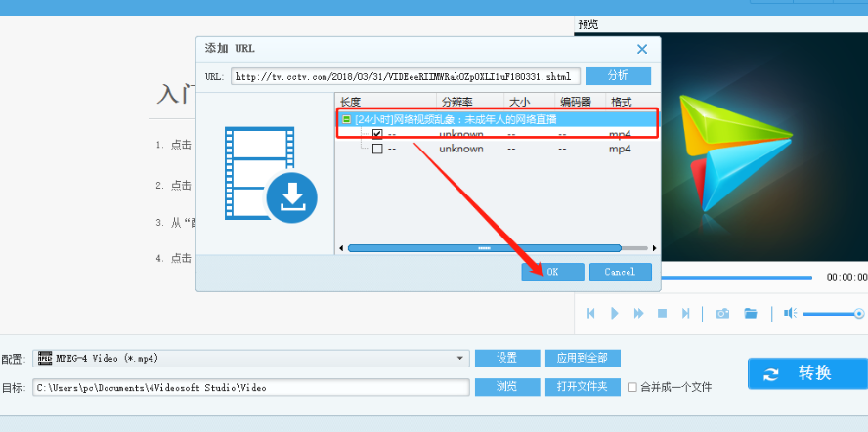The image size is (868, 432).
Task: Click the Previous frame playback icon
Action: tap(590, 314)
